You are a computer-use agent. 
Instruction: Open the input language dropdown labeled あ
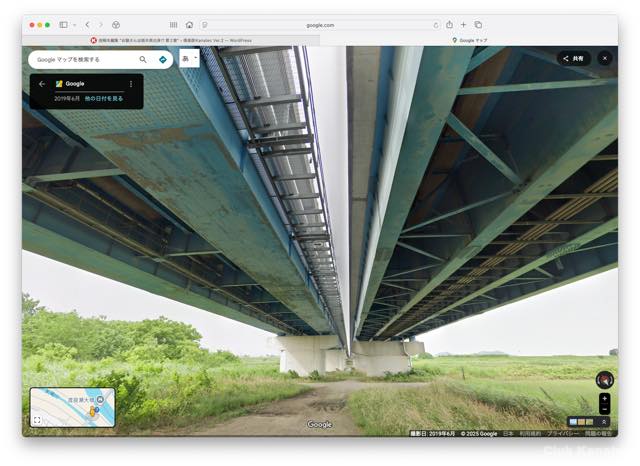click(189, 59)
